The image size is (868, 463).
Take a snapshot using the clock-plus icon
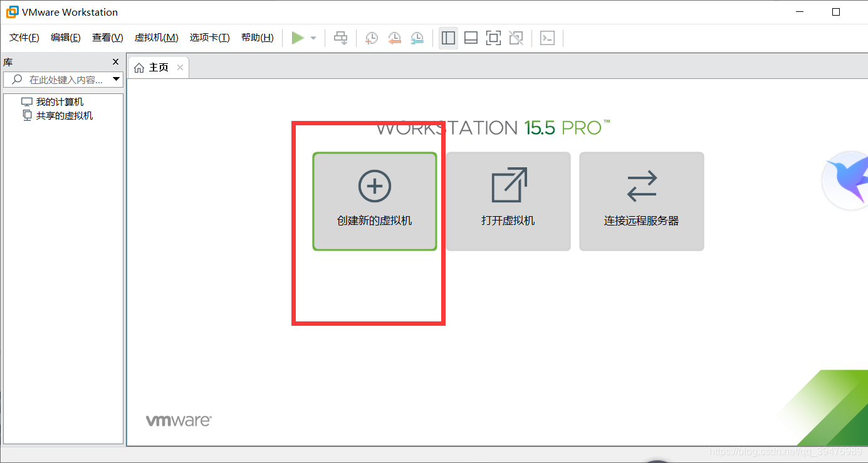point(372,38)
